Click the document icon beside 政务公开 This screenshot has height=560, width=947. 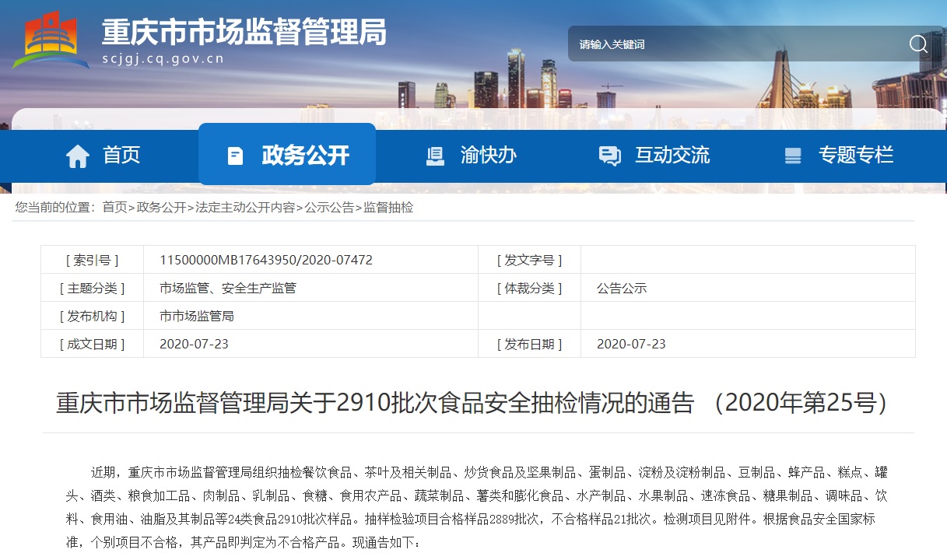[235, 156]
